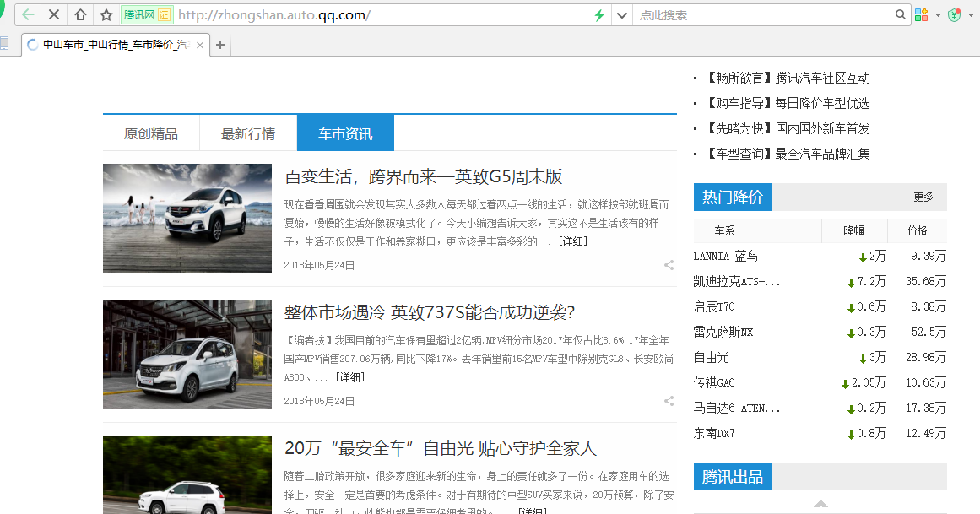This screenshot has width=980, height=514.
Task: Open the 英致737S article thumbnail
Action: tap(187, 354)
